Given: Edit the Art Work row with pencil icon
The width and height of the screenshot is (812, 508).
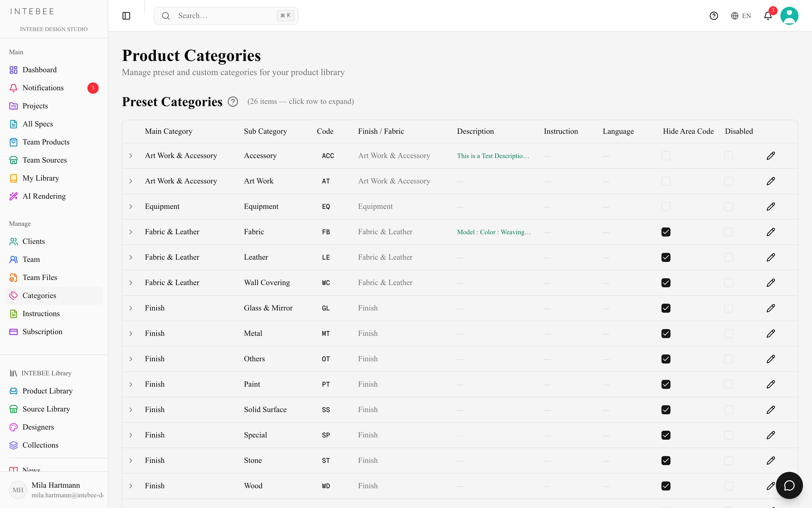Looking at the screenshot, I should tap(771, 181).
